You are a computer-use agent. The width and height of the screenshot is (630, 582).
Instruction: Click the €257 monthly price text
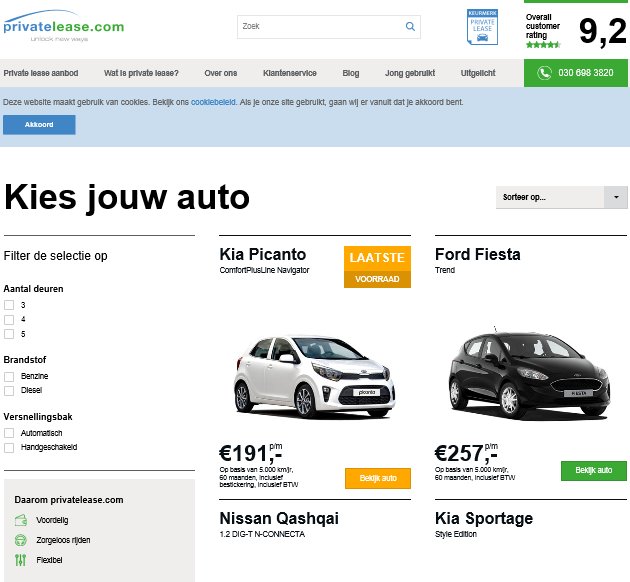pyautogui.click(x=466, y=453)
